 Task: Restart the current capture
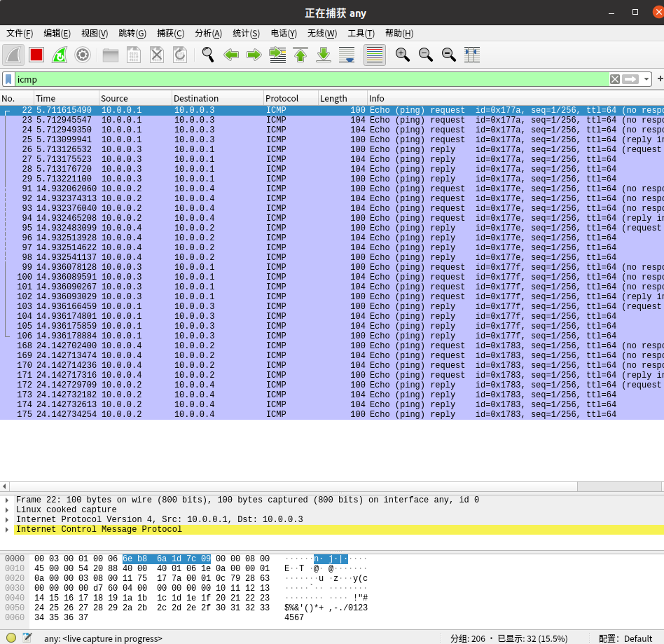(60, 55)
